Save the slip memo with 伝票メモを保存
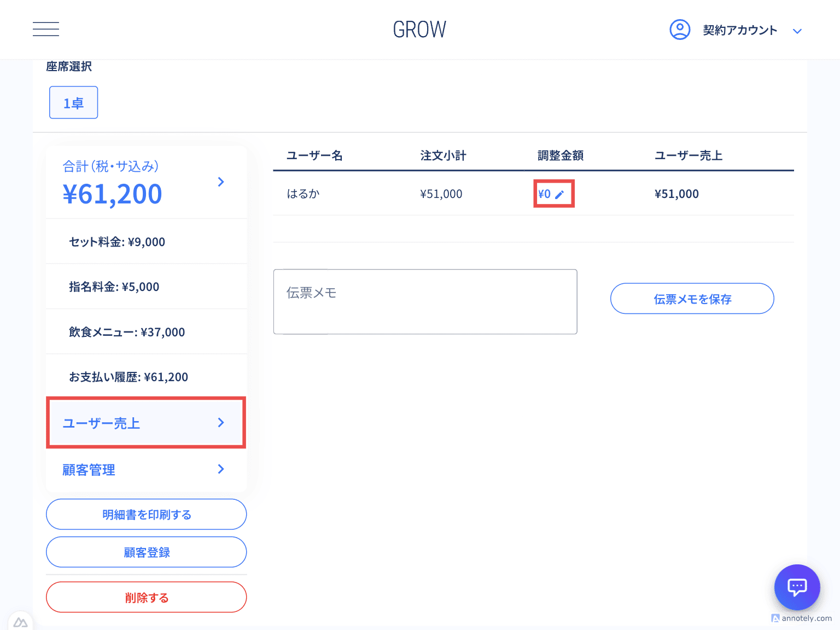This screenshot has height=630, width=840. 692,299
